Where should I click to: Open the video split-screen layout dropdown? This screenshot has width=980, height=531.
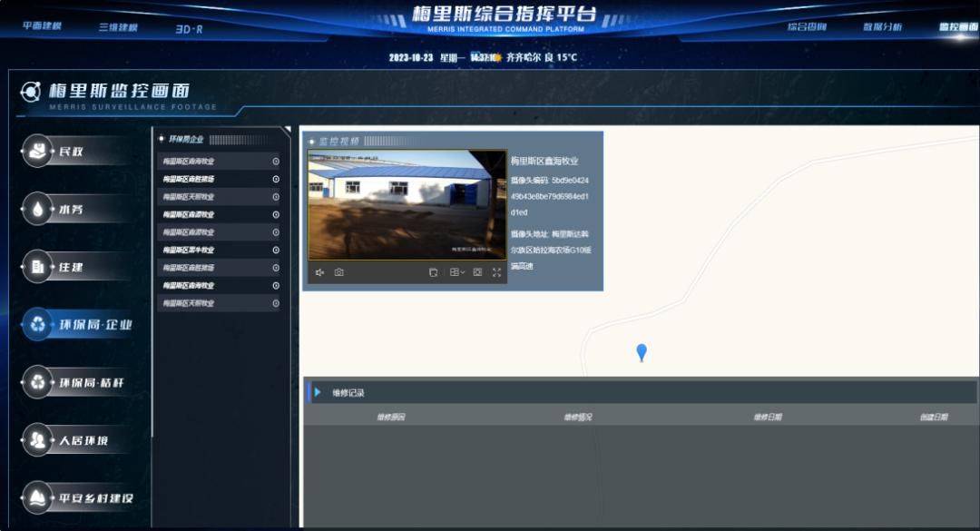point(457,272)
